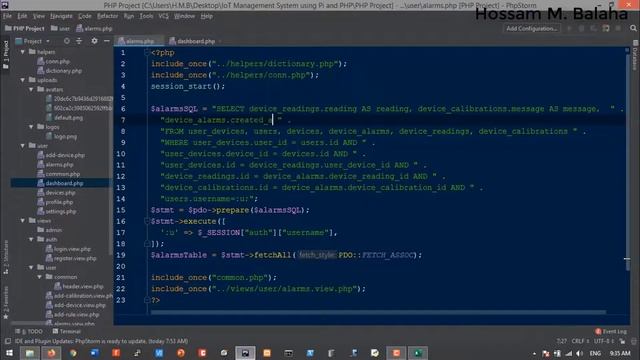
Task: Collapse the logos folder
Action: pos(31,127)
